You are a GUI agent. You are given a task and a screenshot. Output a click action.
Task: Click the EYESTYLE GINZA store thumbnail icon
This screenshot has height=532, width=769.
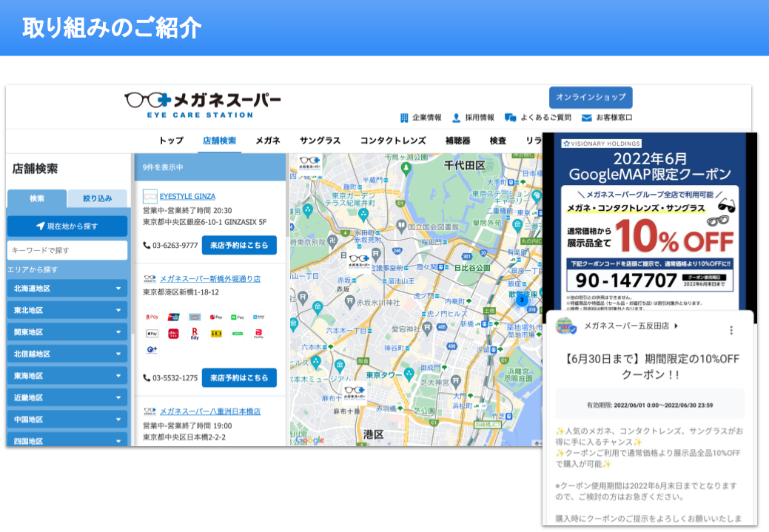point(150,197)
